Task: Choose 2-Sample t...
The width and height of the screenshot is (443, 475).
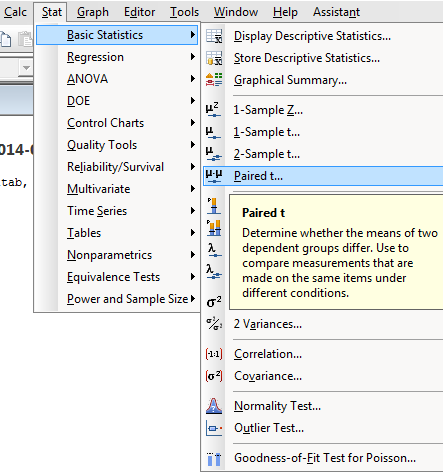Action: tap(323, 154)
